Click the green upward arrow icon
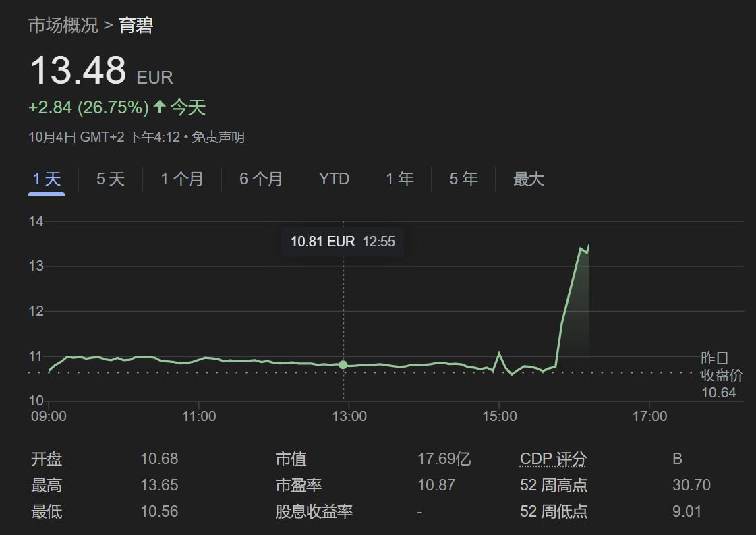Image resolution: width=756 pixels, height=535 pixels. pyautogui.click(x=160, y=106)
